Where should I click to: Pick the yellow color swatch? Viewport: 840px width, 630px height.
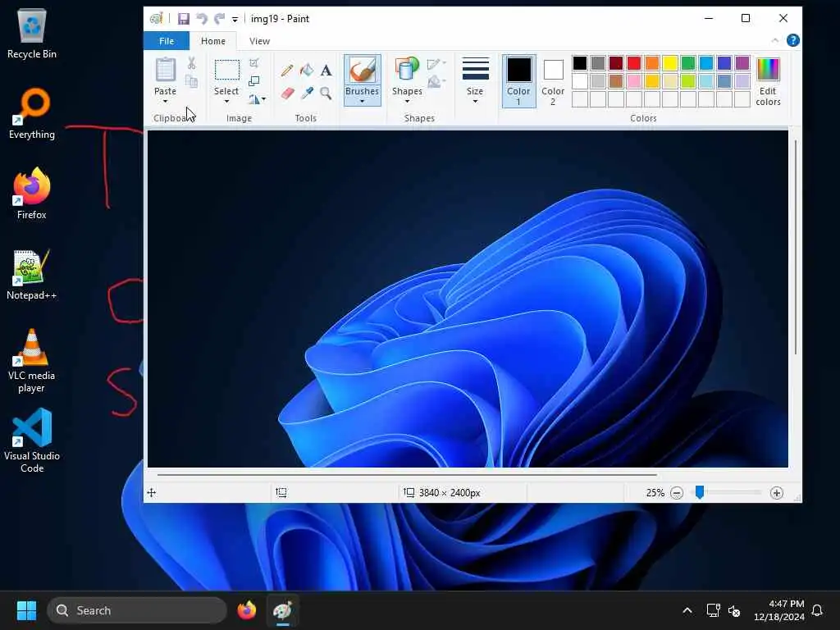point(669,62)
